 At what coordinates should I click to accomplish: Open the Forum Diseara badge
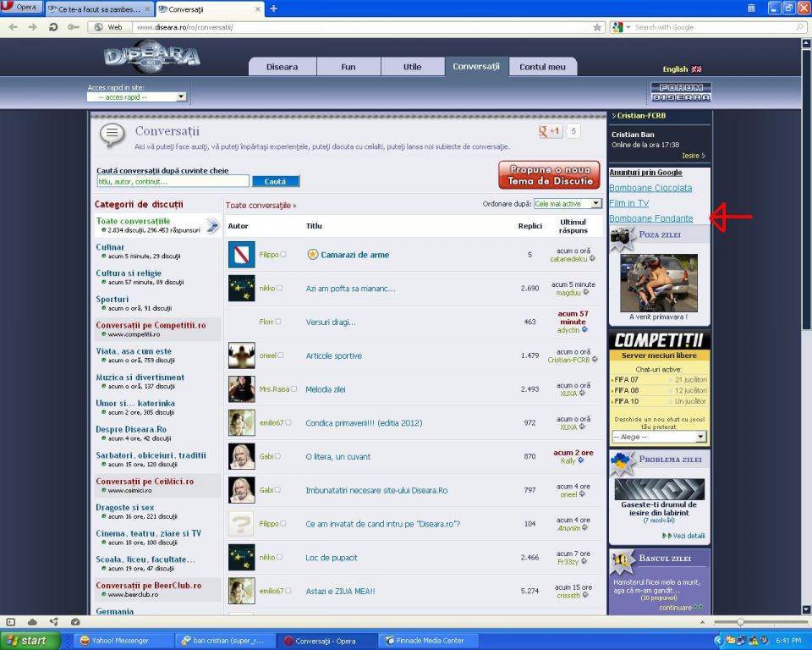680,91
